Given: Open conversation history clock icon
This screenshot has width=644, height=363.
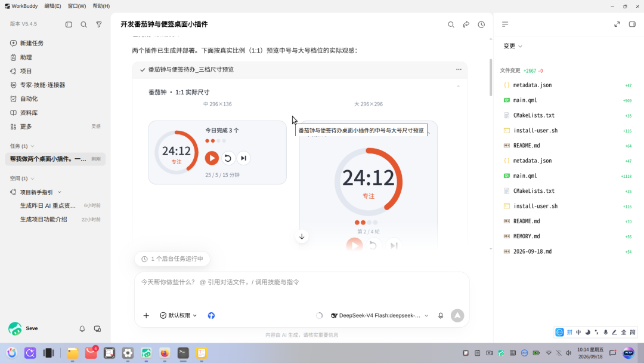Looking at the screenshot, I should click(x=481, y=24).
